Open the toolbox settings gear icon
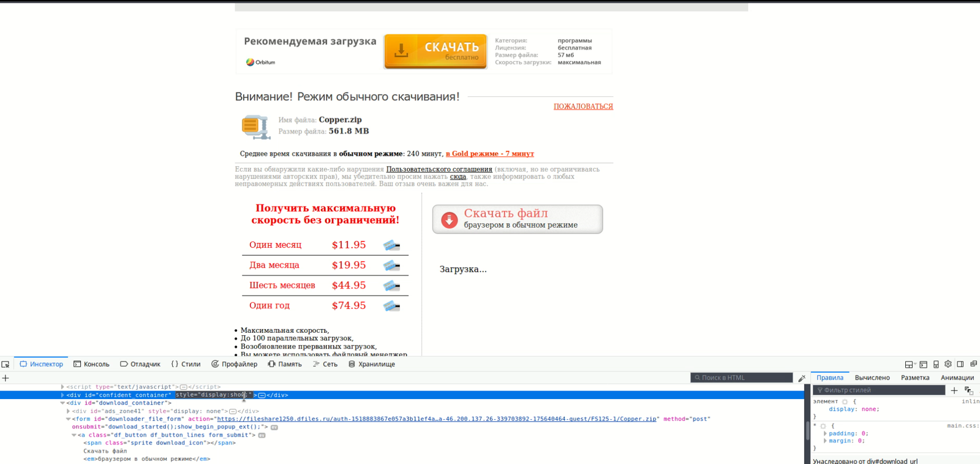Screen dimensions: 980x464 tap(948, 364)
